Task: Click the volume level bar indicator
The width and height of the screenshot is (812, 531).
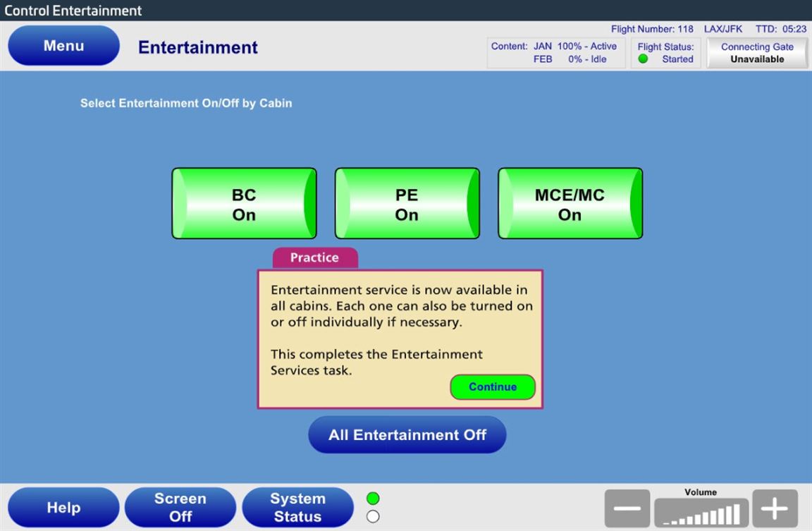Action: (701, 513)
